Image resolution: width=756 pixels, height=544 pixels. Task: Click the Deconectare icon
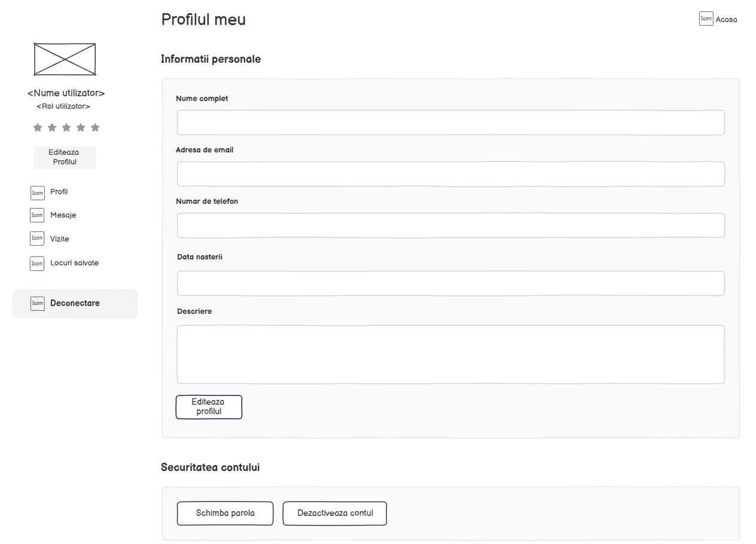pyautogui.click(x=38, y=304)
